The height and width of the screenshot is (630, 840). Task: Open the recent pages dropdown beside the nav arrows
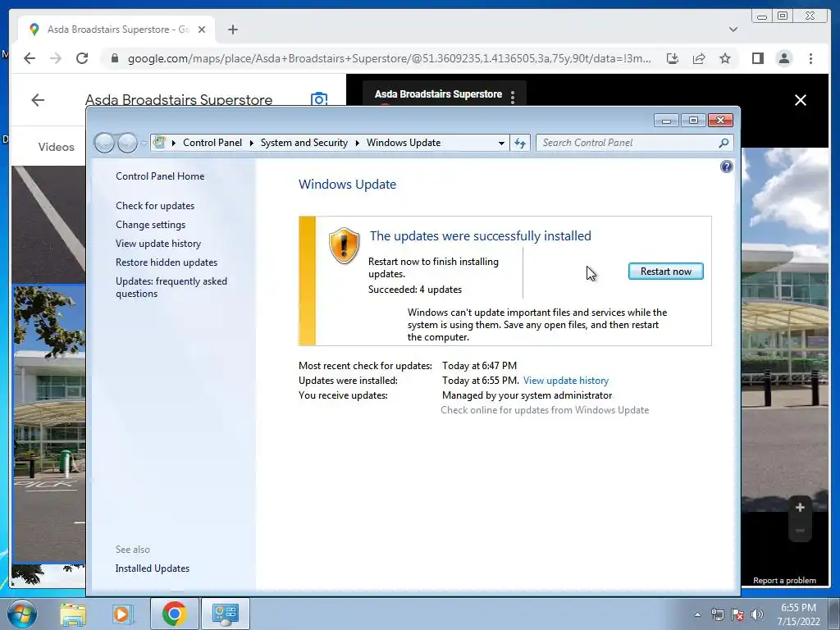[144, 143]
